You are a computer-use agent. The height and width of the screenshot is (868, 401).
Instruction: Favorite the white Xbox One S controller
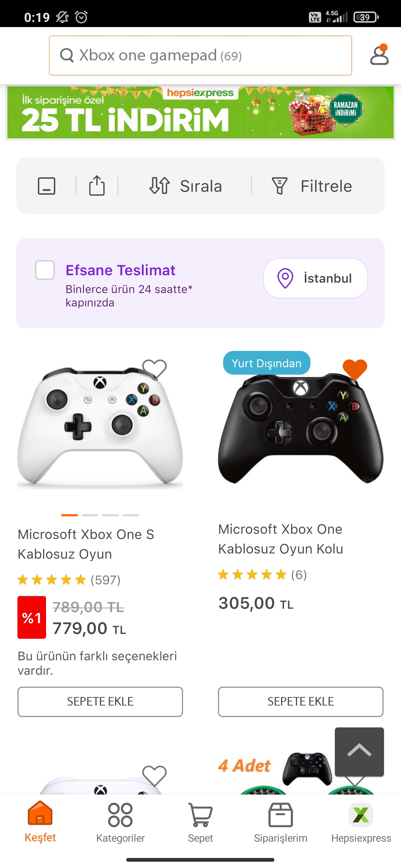tap(154, 369)
